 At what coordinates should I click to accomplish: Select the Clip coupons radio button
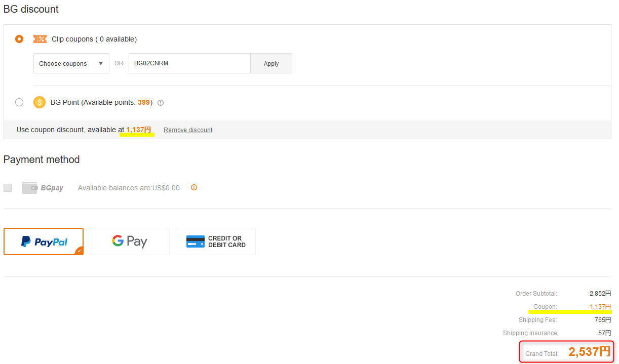tap(19, 39)
